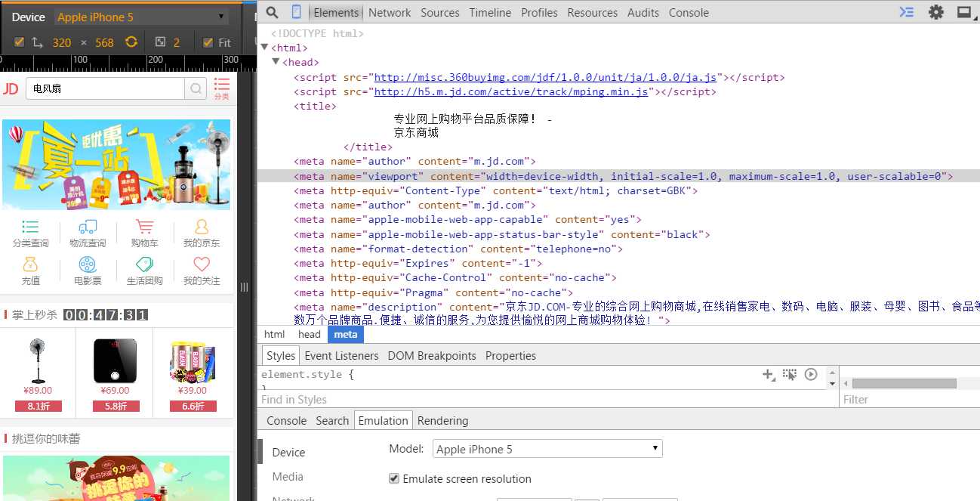Toggle the device mode phone icon
Image resolution: width=980 pixels, height=501 pixels.
[x=297, y=12]
